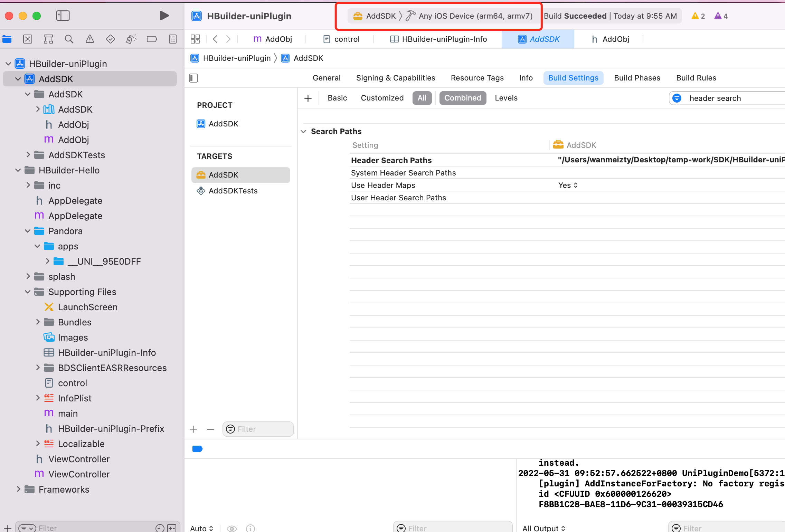Open the Use Header Maps Yes dropdown
The height and width of the screenshot is (532, 785).
click(x=568, y=186)
